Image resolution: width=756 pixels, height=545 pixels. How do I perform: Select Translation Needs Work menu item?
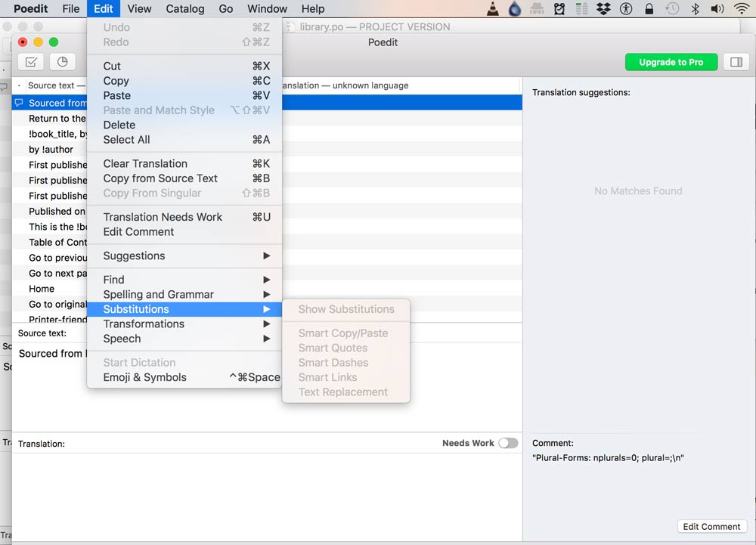point(184,218)
